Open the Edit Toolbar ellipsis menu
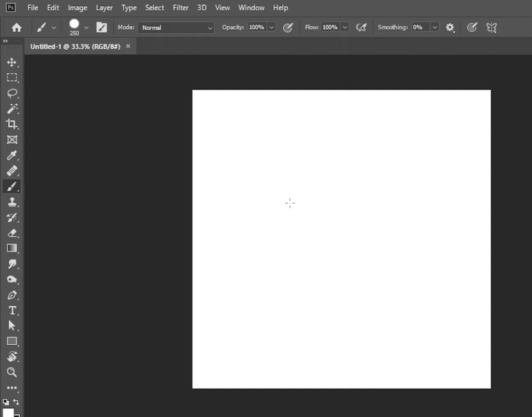 pyautogui.click(x=11, y=388)
